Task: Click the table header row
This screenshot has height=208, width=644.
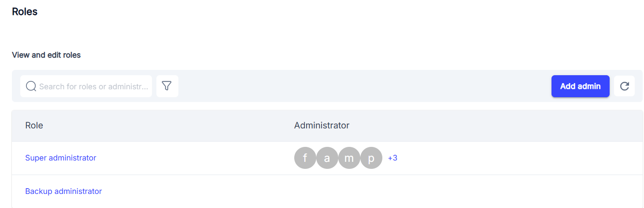Action: [327, 125]
